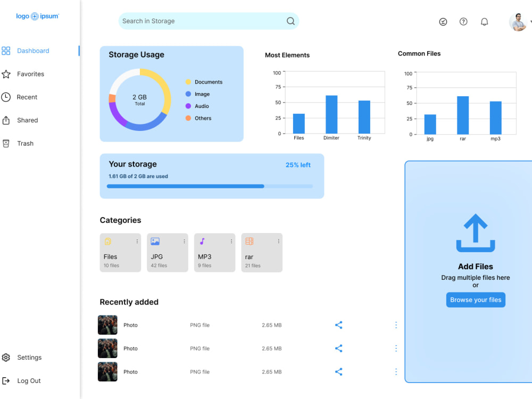Viewport: 532px width, 399px height.
Task: Open the second Photo thumbnail
Action: (107, 348)
